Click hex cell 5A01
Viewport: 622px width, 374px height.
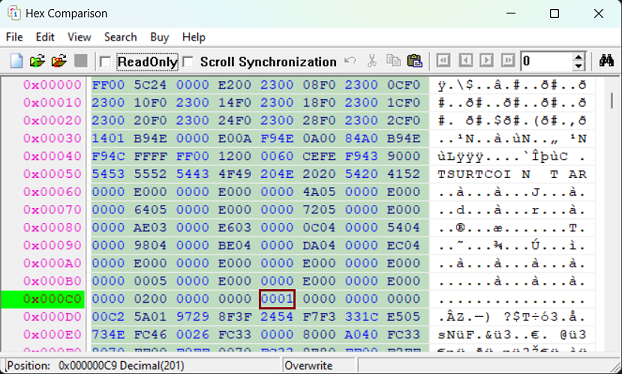pyautogui.click(x=150, y=317)
